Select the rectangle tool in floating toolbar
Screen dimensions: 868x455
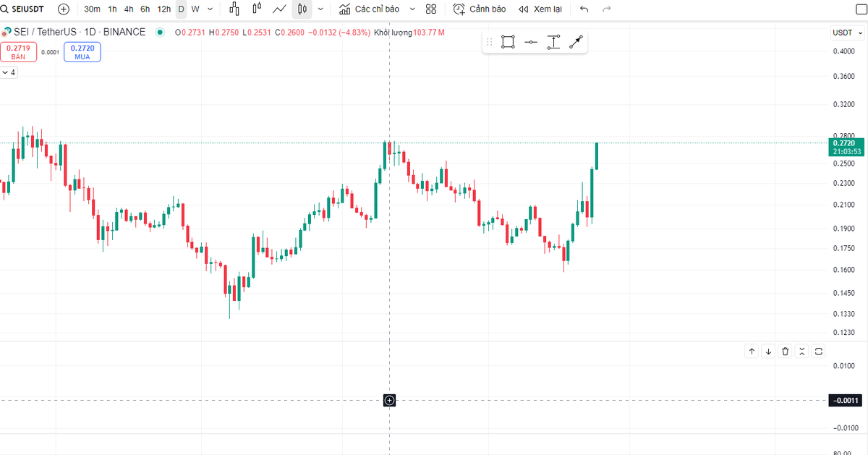[508, 42]
